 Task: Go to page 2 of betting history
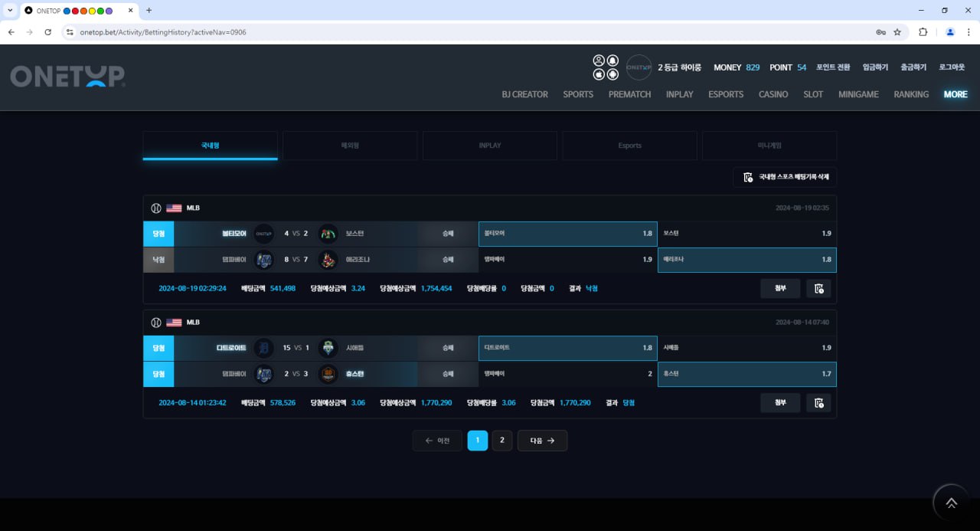coord(501,441)
